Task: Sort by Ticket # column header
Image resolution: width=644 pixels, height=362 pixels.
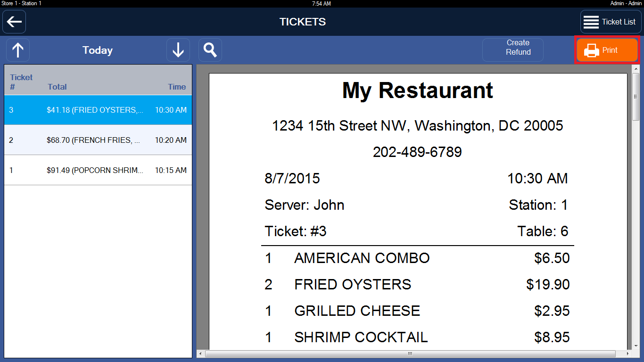Action: [21, 82]
